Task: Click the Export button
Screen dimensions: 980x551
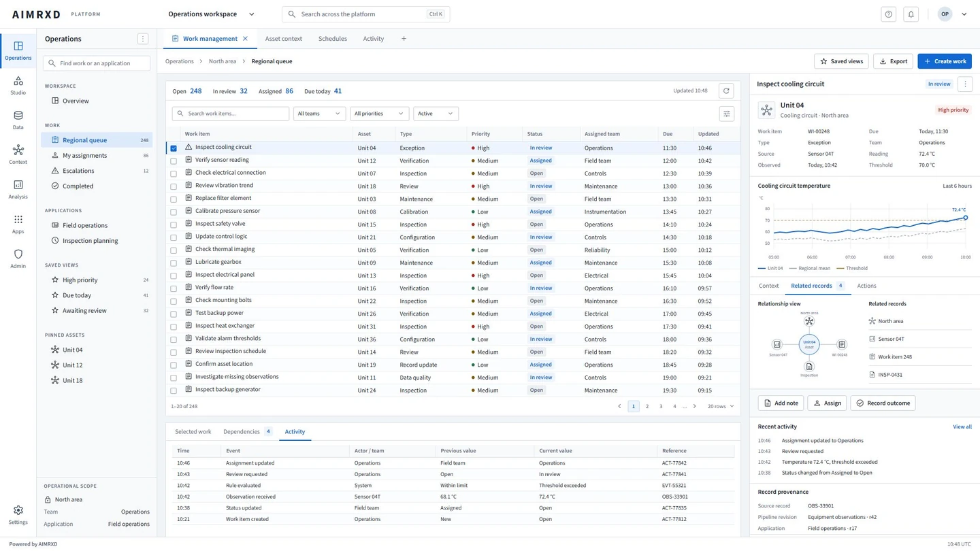Action: click(x=893, y=61)
